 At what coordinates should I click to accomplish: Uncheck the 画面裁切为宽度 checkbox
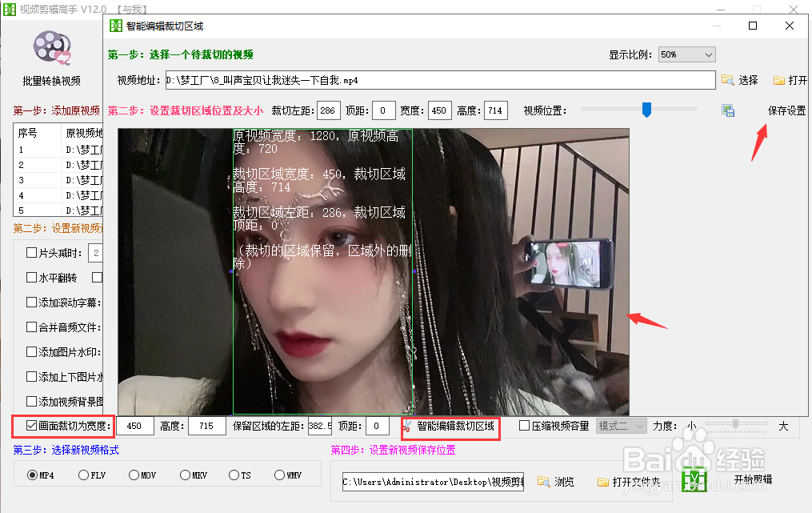(x=31, y=426)
